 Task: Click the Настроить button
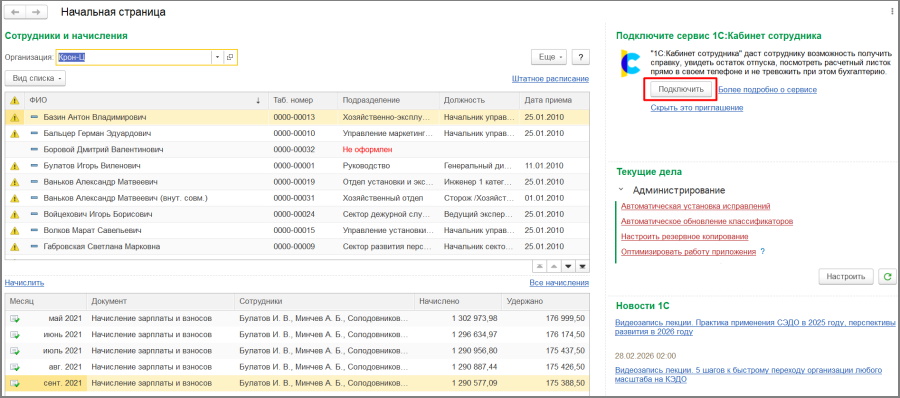[x=845, y=277]
